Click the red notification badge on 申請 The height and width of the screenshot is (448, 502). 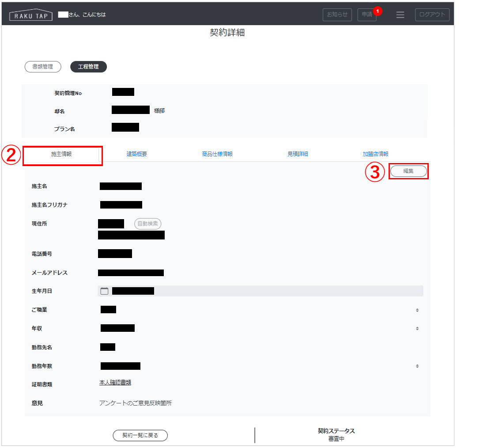pos(378,11)
